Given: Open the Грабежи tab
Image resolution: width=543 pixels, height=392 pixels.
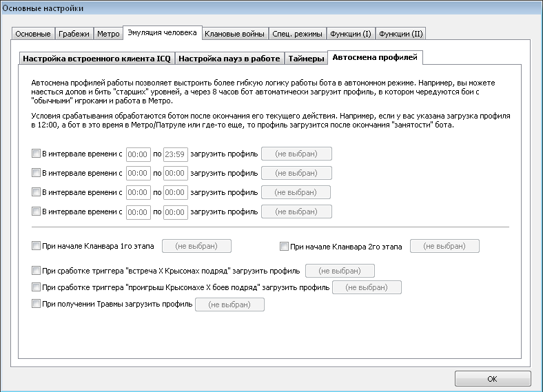Looking at the screenshot, I should coord(74,34).
